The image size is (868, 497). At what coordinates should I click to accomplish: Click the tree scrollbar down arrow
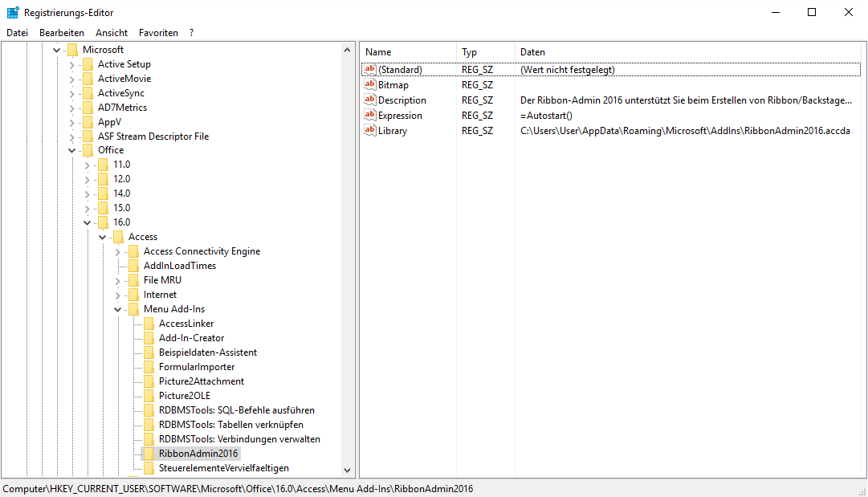[x=347, y=471]
